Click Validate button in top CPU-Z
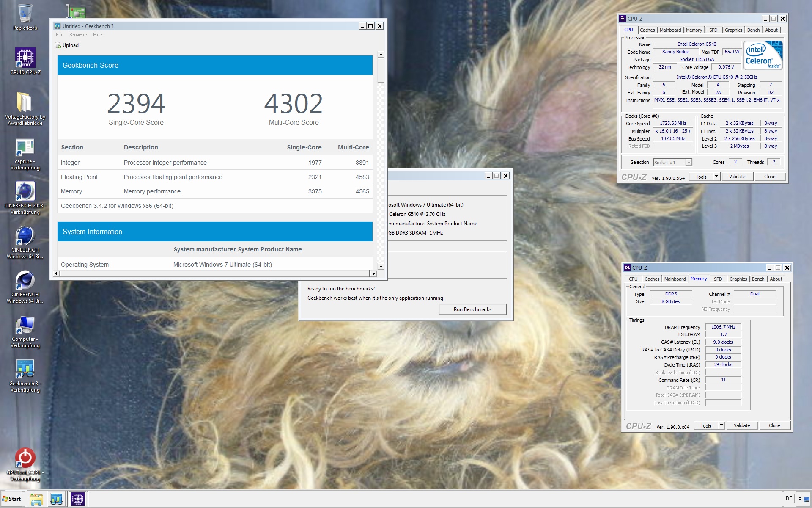The height and width of the screenshot is (508, 812). point(737,177)
